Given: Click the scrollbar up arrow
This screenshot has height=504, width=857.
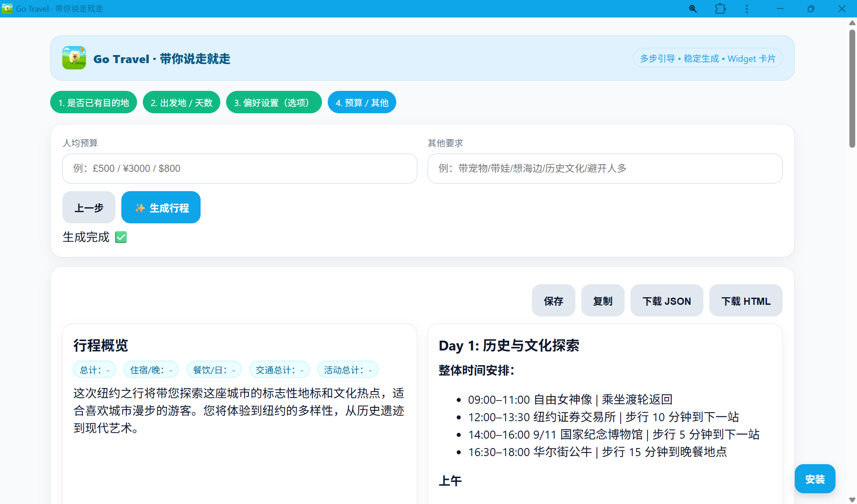Looking at the screenshot, I should point(852,23).
